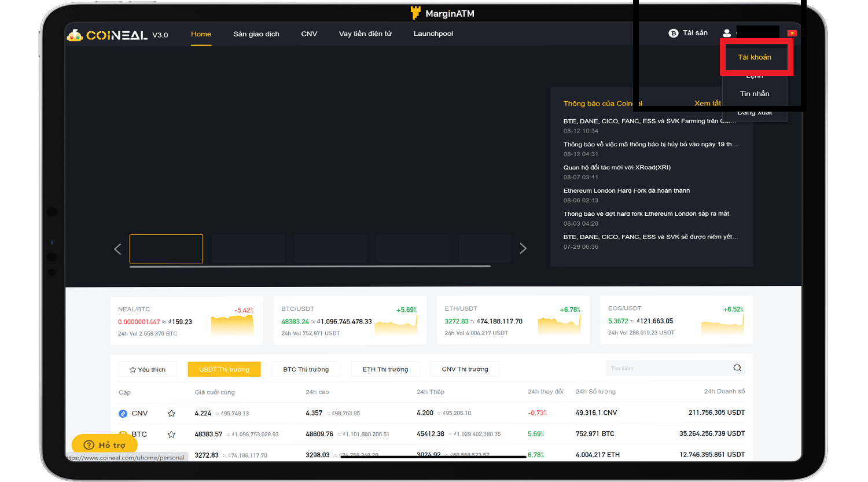
Task: Sort by Giá cuối cùng column header
Action: [215, 392]
